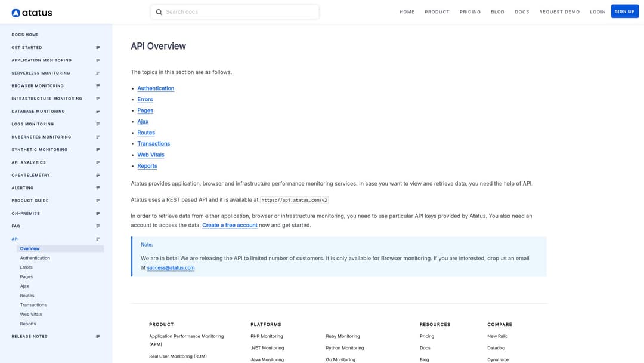Select Transactions in the sidebar API list
644x363 pixels.
coord(33,306)
